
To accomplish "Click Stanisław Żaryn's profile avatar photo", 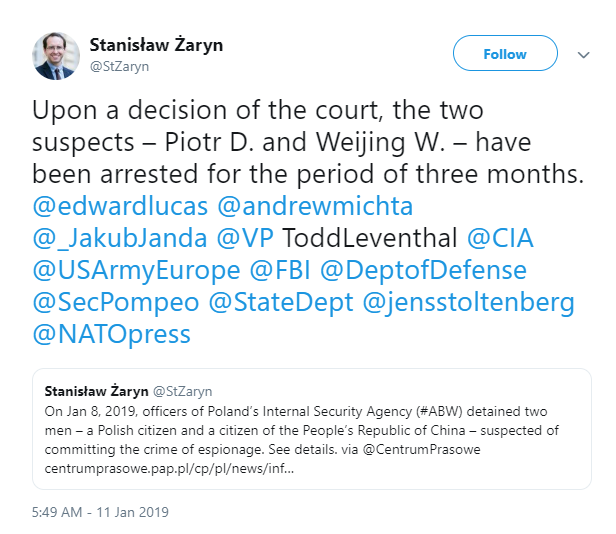I will pyautogui.click(x=57, y=56).
